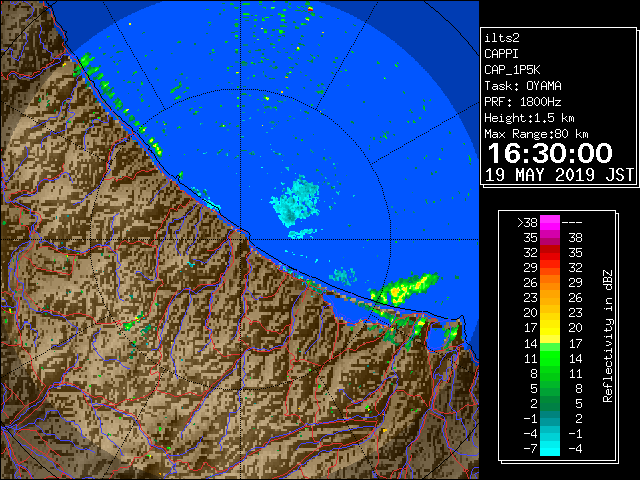Click the large cyan echo cluster offshore
640x480 pixels.
click(296, 202)
